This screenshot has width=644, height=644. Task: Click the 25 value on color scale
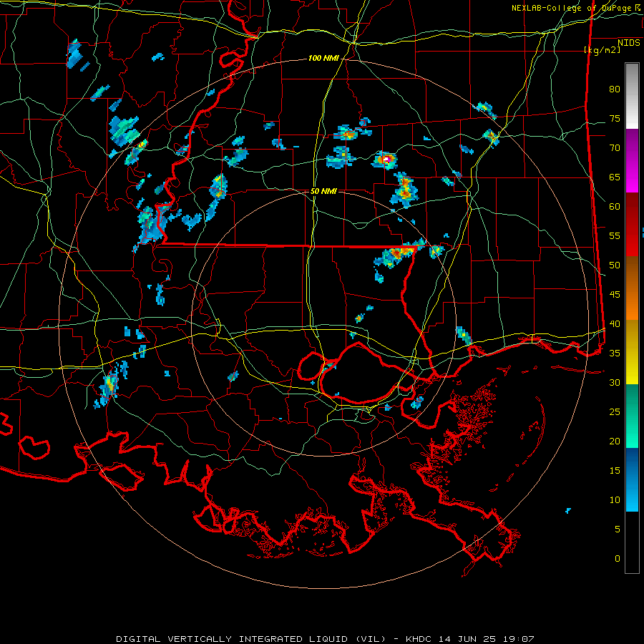(615, 412)
